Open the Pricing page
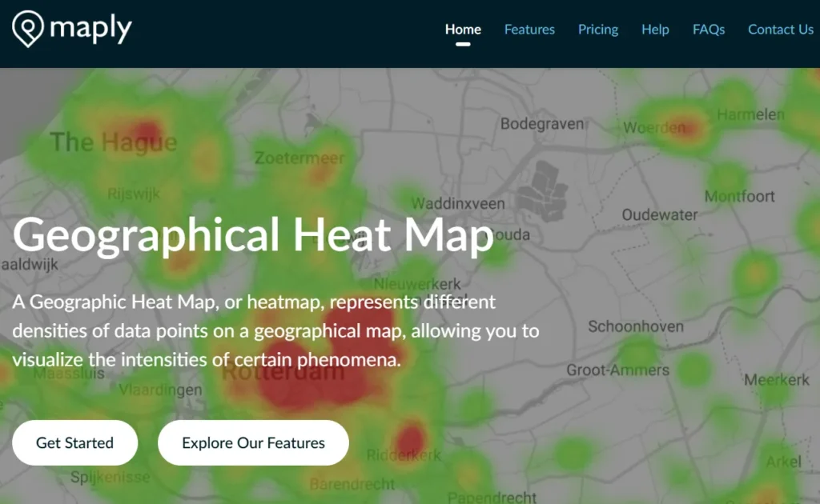Viewport: 820px width, 504px height. coord(597,29)
